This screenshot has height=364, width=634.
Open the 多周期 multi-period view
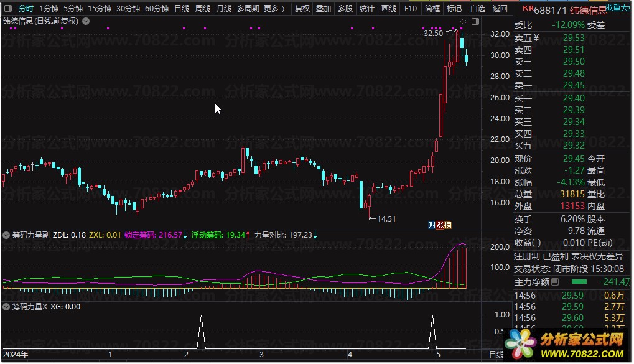[x=248, y=9]
